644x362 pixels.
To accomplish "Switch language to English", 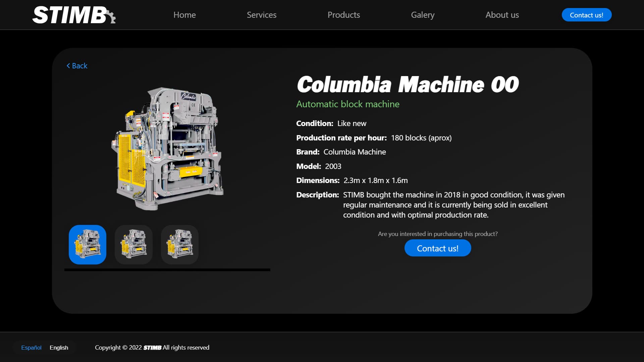I will pos(59,348).
